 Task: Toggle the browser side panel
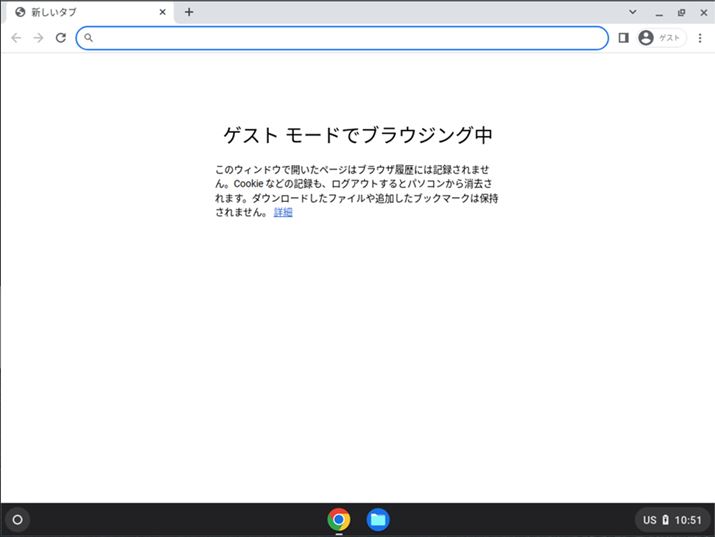(623, 38)
